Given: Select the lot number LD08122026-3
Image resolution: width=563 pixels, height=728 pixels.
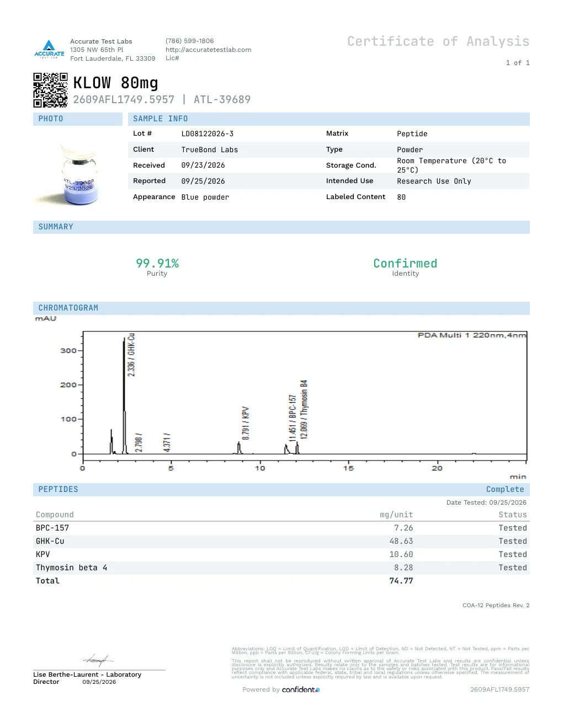Looking at the screenshot, I should (x=208, y=134).
